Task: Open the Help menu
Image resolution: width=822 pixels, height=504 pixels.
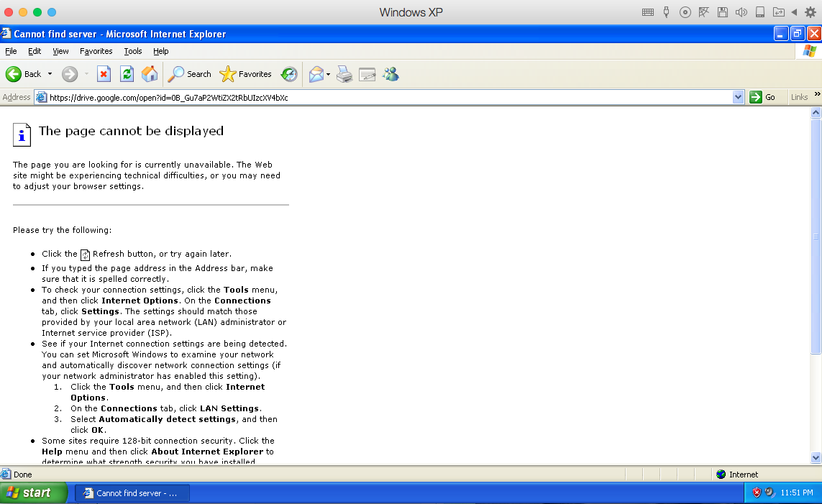Action: pyautogui.click(x=161, y=51)
